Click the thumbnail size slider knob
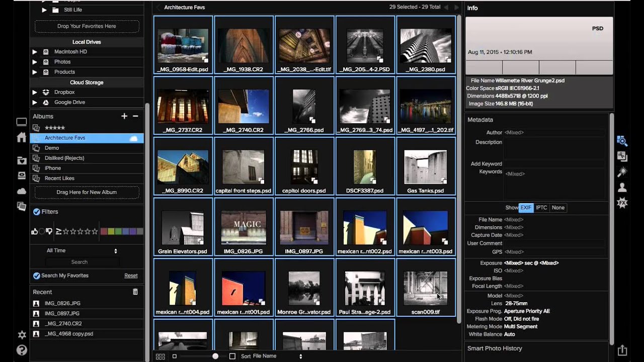644x362 pixels. click(215, 356)
